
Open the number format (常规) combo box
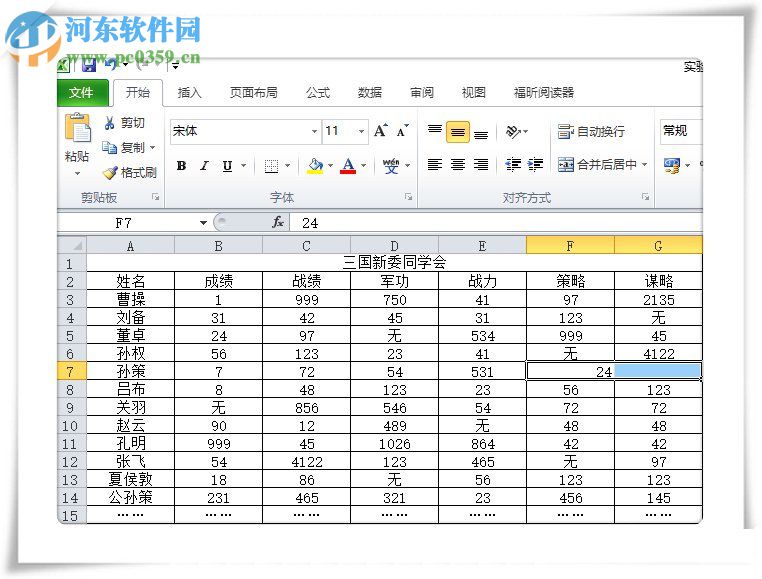(x=681, y=131)
